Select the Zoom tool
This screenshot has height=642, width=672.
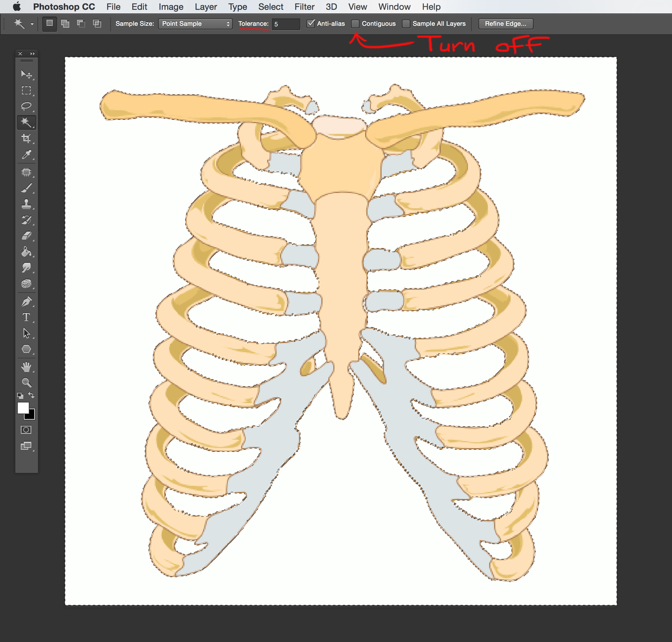(x=26, y=382)
